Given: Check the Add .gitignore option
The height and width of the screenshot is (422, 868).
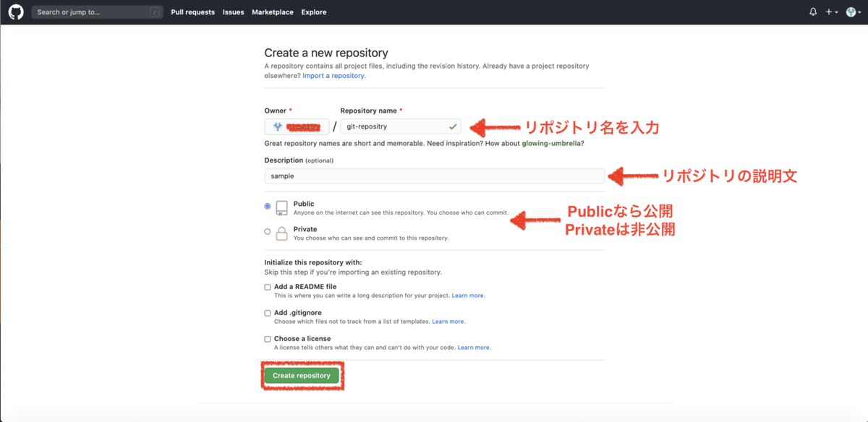Looking at the screenshot, I should [x=268, y=311].
